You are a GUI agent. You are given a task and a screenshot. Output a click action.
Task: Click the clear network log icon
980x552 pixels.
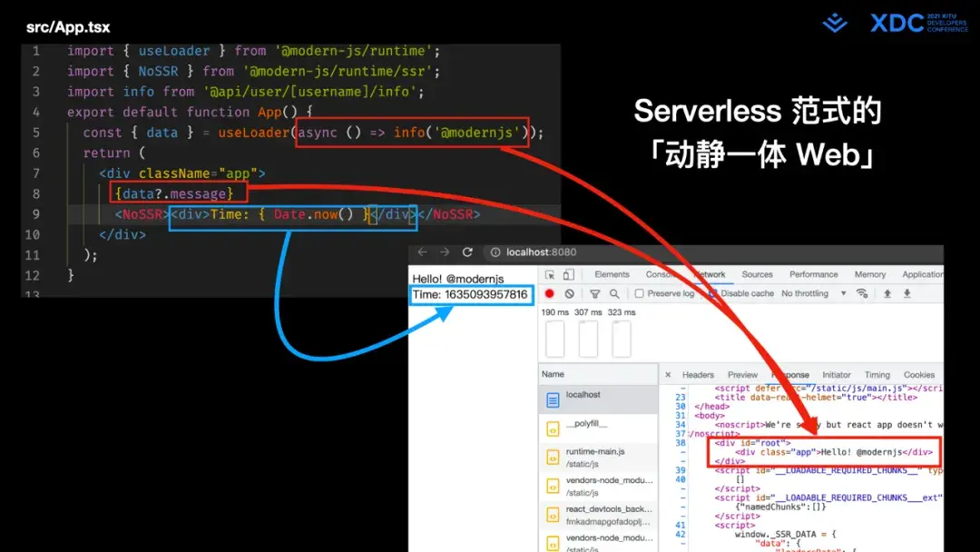click(x=569, y=293)
